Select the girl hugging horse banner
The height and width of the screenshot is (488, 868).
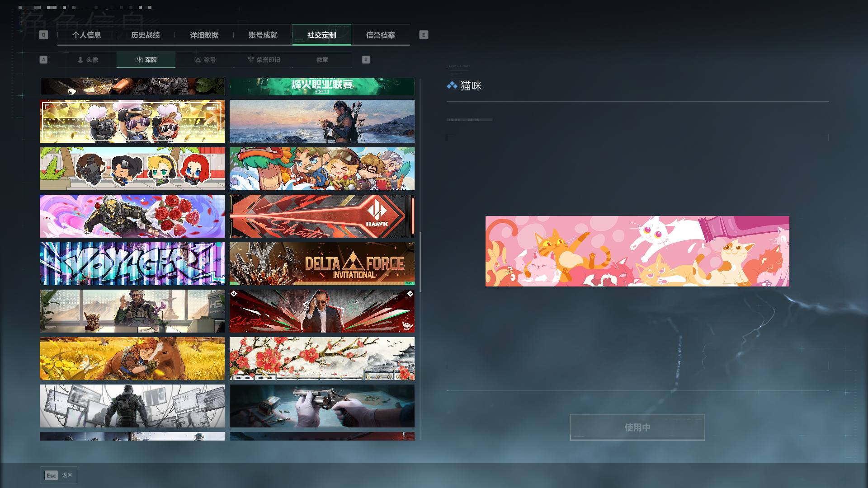point(132,358)
